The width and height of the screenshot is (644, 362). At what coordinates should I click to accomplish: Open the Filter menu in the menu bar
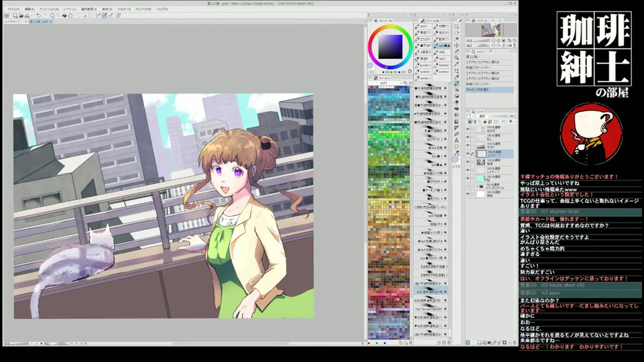pos(123,9)
